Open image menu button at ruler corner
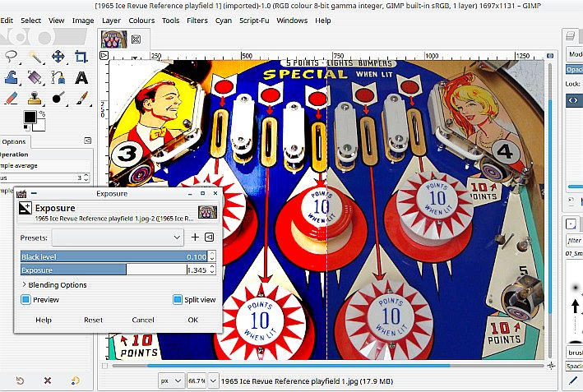 tap(104, 56)
